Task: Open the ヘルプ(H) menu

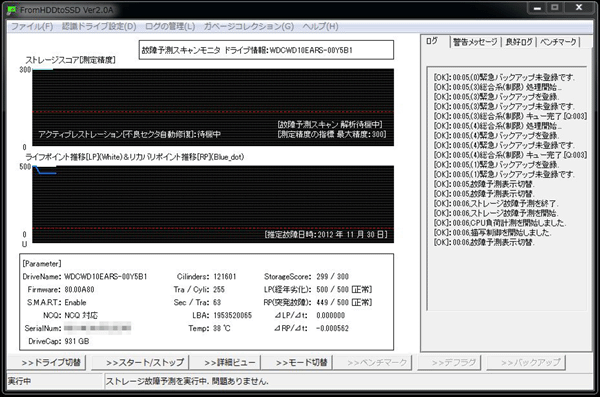Action: pos(320,26)
